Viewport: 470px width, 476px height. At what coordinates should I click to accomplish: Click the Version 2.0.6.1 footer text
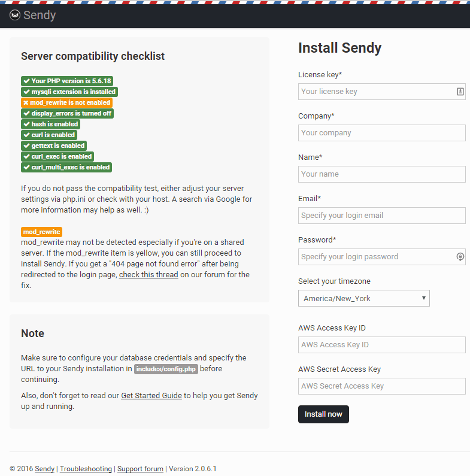pos(193,469)
